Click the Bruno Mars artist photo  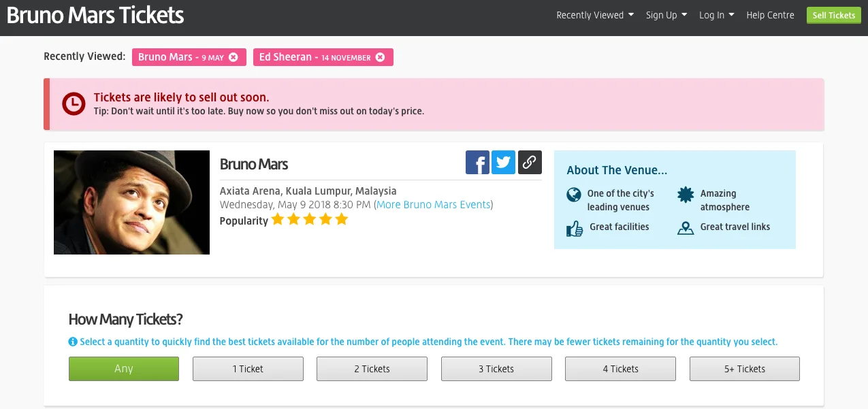131,202
